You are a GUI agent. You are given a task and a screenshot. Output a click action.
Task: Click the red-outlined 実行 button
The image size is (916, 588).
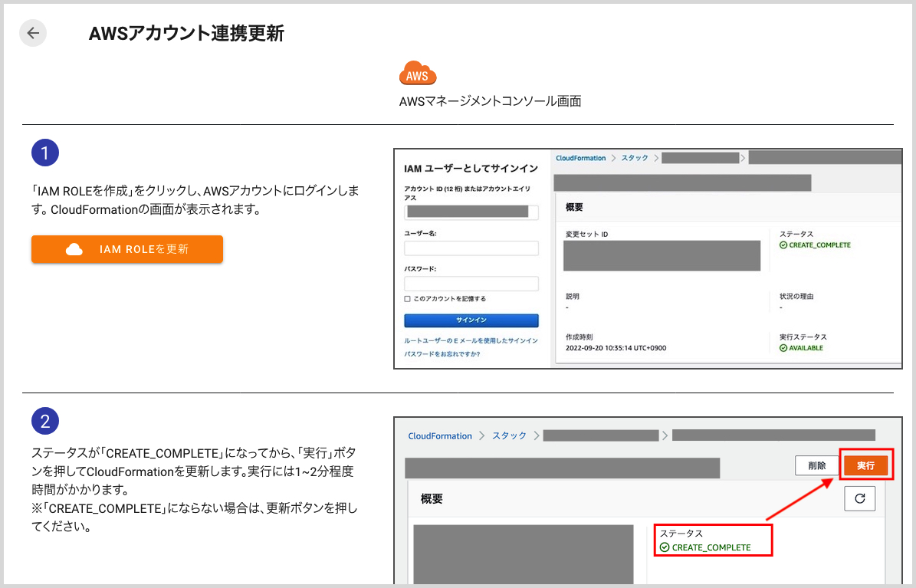867,465
